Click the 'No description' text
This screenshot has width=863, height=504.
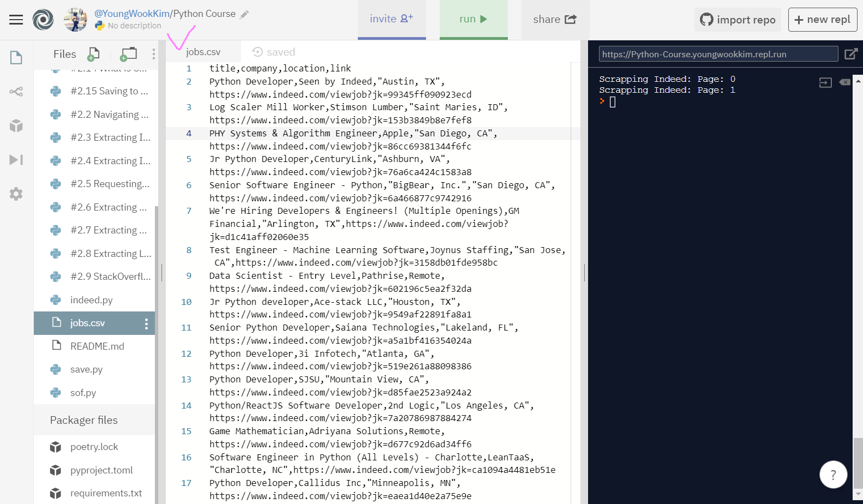pyautogui.click(x=134, y=26)
